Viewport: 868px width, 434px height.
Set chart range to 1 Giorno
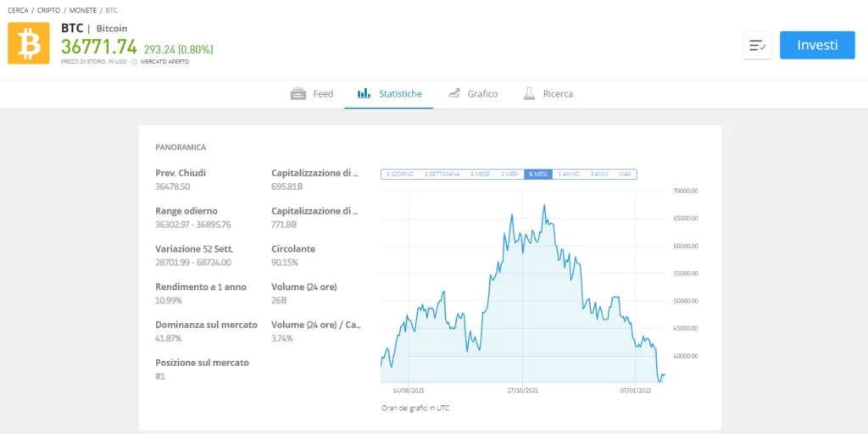click(400, 174)
